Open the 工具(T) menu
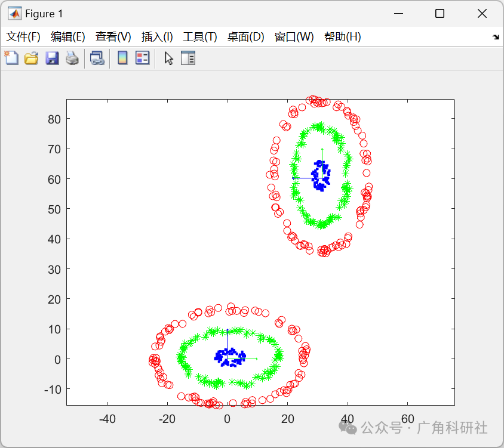The height and width of the screenshot is (448, 504). pyautogui.click(x=199, y=36)
